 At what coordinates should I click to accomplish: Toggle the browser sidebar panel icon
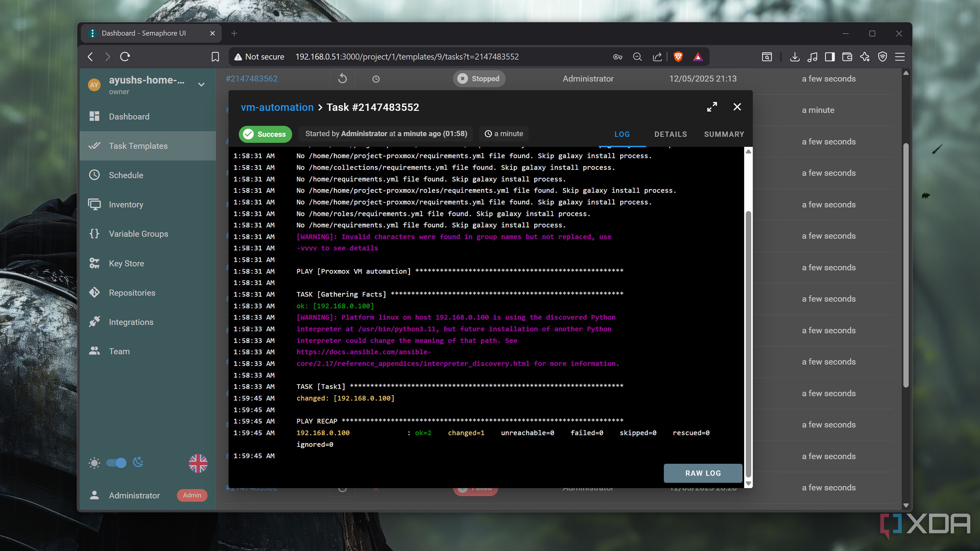(829, 57)
